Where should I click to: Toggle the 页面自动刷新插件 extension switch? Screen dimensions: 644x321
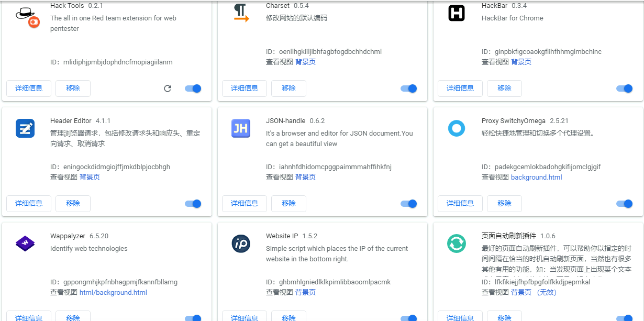coord(625,318)
